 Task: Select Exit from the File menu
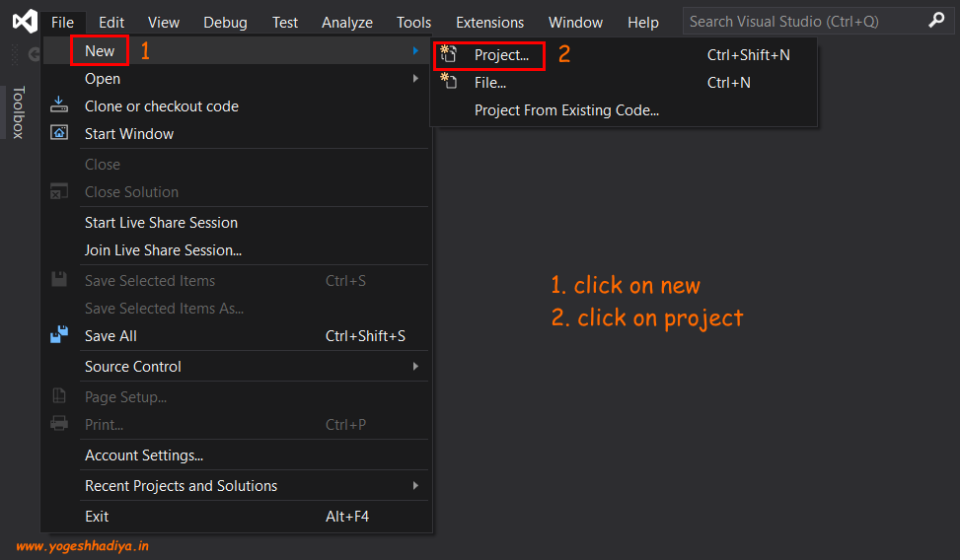[97, 517]
